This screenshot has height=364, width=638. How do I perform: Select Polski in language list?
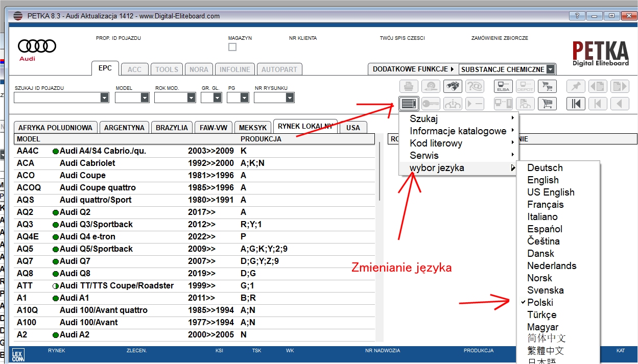[x=540, y=303]
